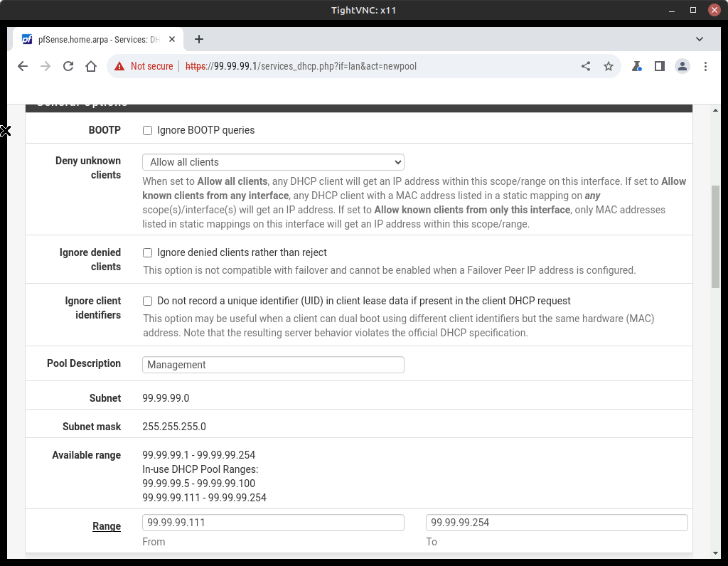Viewport: 728px width, 566px height.
Task: Click the BOOTP row label
Action: 105,130
